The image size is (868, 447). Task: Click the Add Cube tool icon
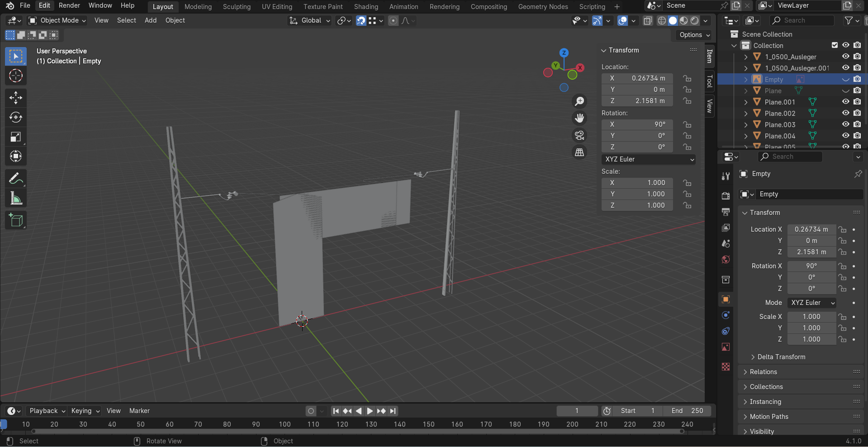coord(16,220)
